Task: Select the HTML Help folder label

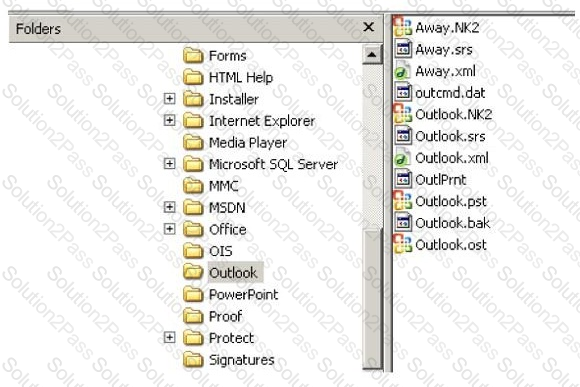Action: 241,78
